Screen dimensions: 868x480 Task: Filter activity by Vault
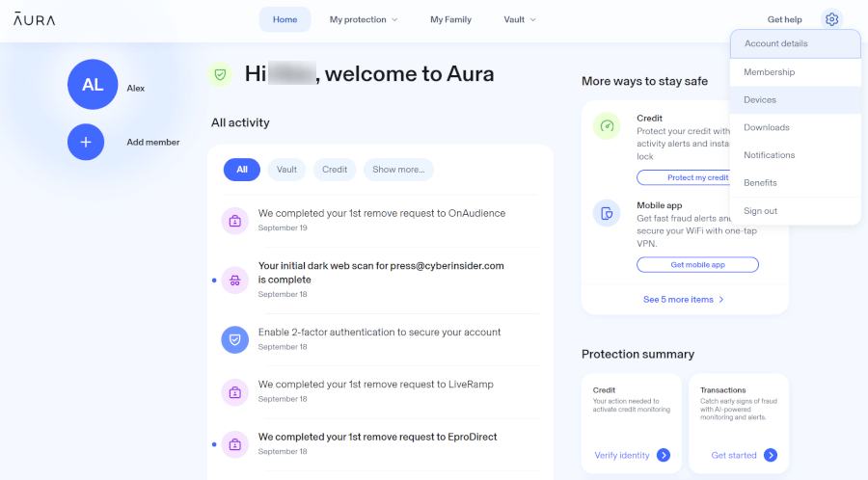[286, 170]
